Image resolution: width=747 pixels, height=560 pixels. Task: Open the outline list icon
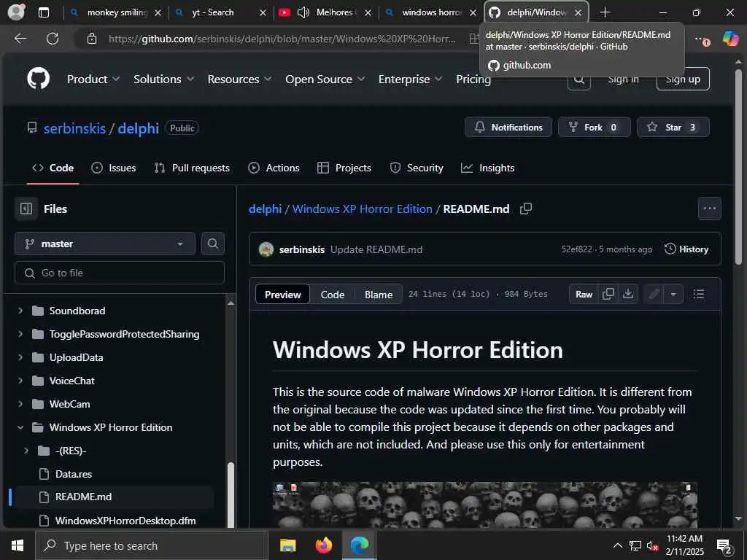point(699,295)
